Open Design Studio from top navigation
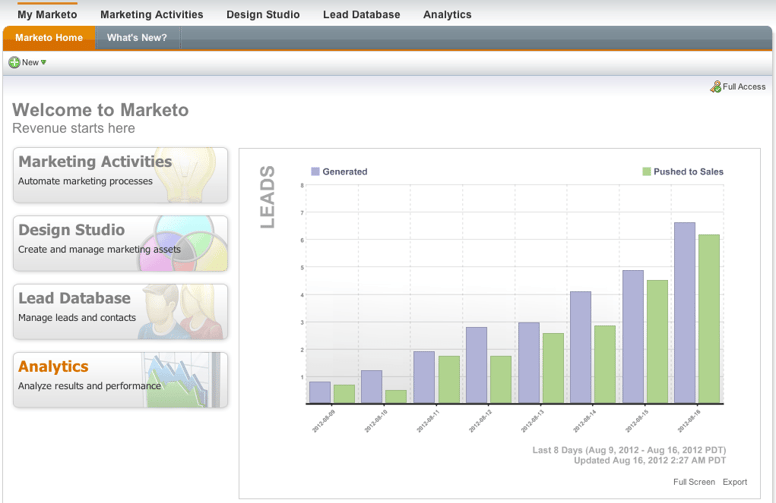 tap(263, 15)
